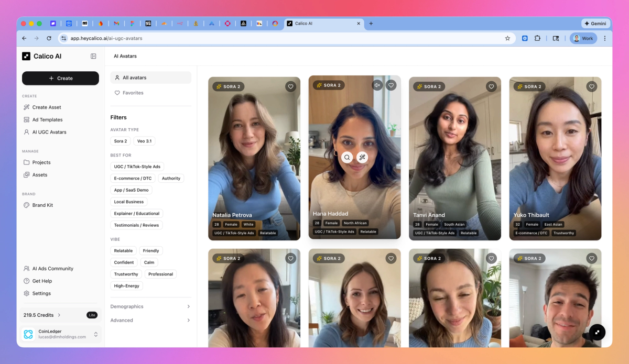Open media control icon in toolbar
The image size is (629, 364).
coord(556,38)
